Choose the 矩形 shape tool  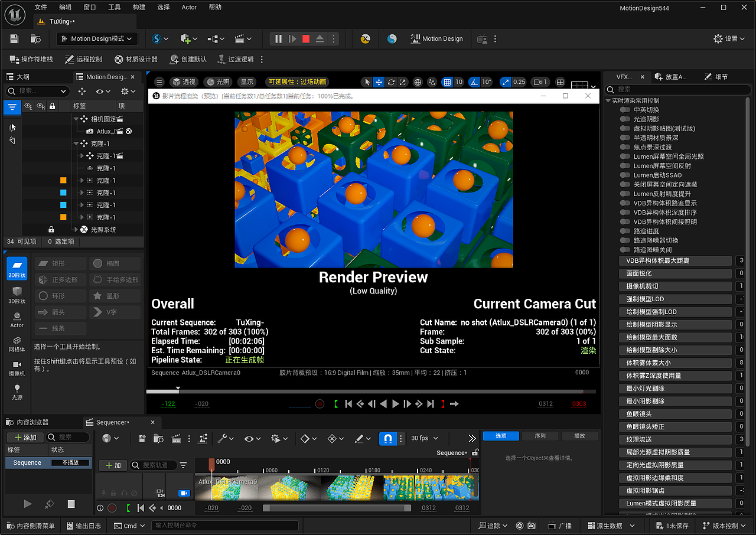tap(61, 263)
